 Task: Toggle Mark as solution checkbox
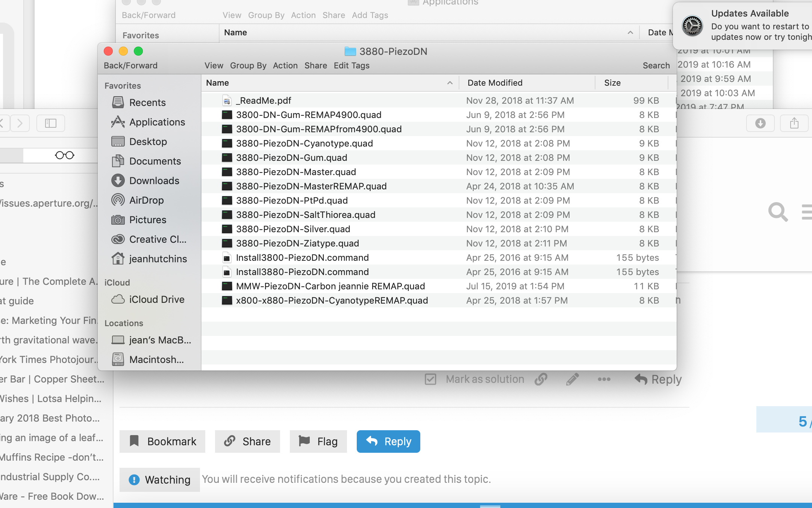click(430, 379)
